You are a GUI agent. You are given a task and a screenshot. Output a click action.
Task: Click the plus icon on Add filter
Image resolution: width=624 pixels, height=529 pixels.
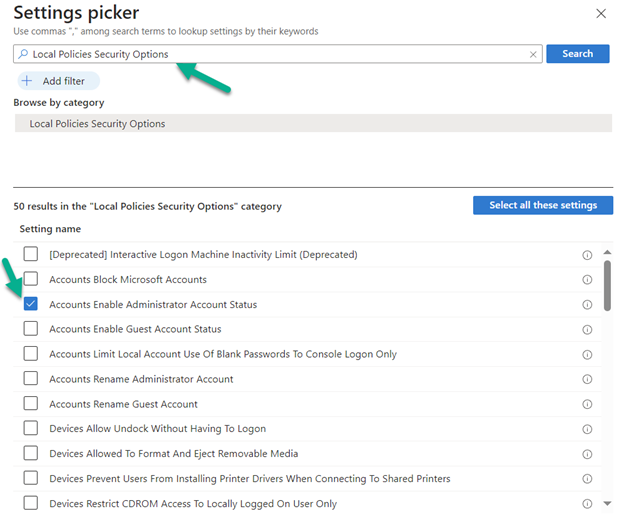[27, 81]
